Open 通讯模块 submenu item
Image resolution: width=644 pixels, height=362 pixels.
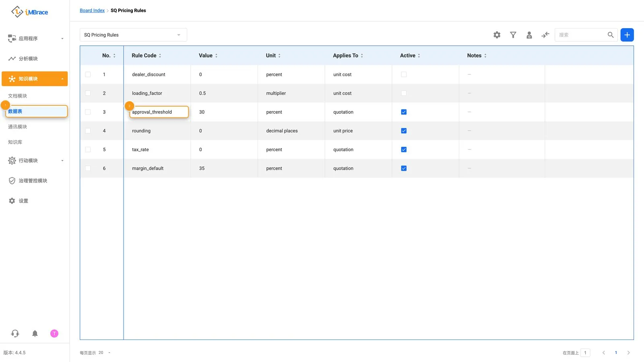pos(18,127)
